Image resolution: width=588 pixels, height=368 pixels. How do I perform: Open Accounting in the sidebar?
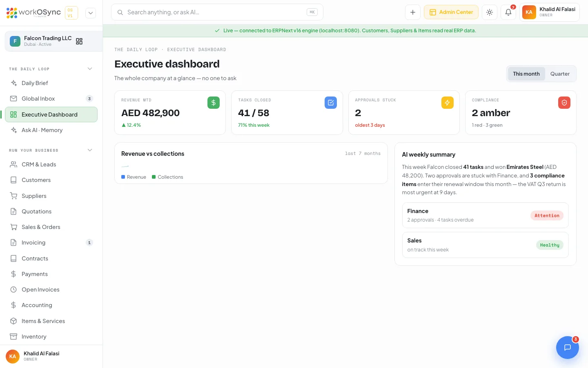click(51, 305)
